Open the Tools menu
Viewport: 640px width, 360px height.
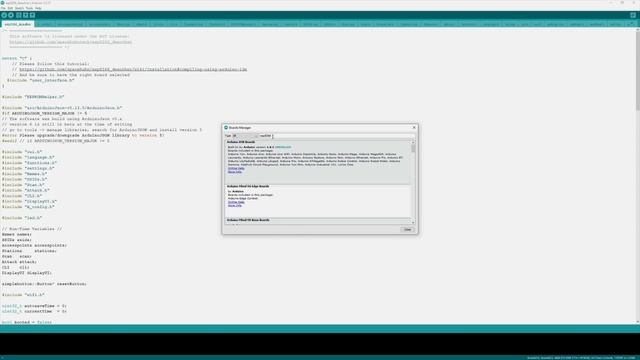[29, 8]
